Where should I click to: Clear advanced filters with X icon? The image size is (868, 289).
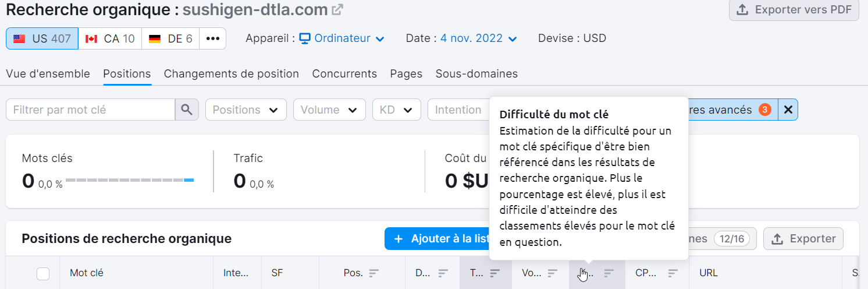pos(788,110)
